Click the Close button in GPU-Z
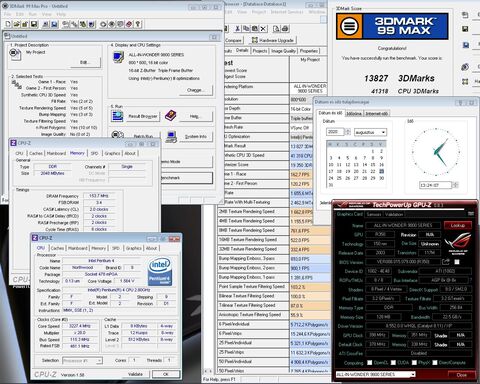The height and width of the screenshot is (384, 480). pos(462,375)
